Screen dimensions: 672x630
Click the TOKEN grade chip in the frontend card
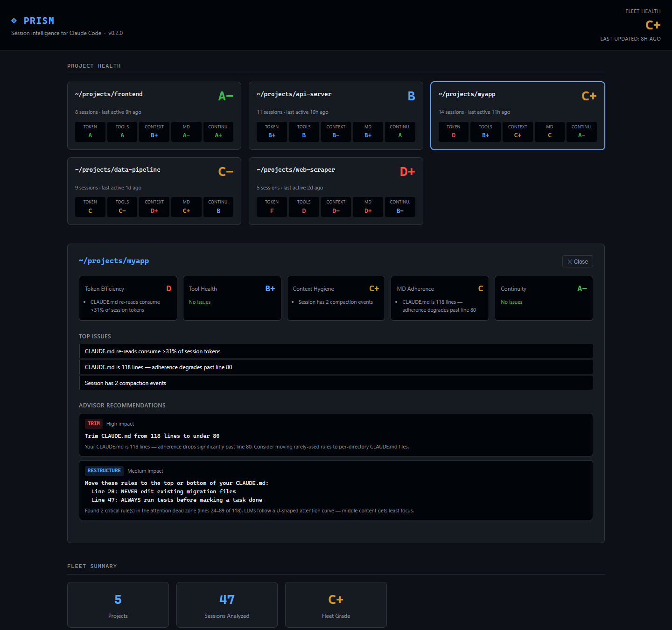(90, 132)
